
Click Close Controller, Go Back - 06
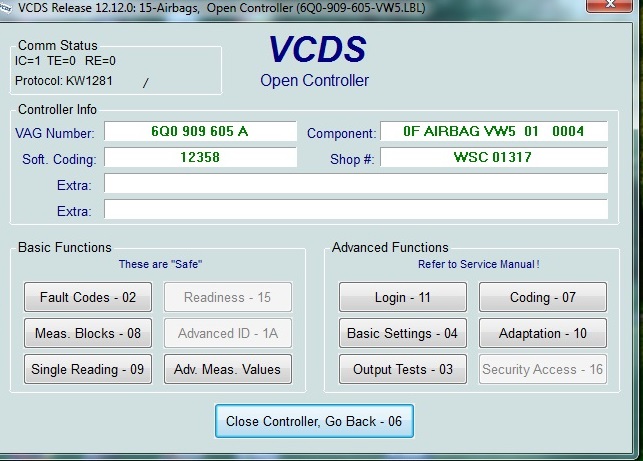[314, 421]
